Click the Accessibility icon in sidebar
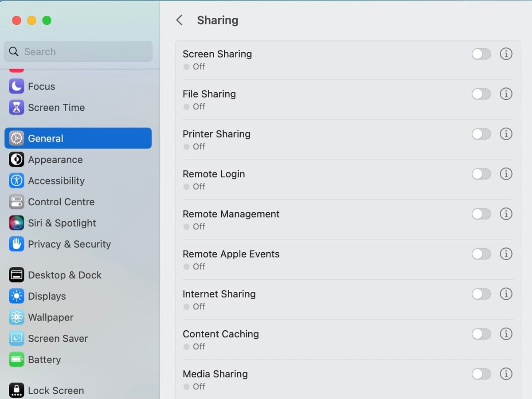The height and width of the screenshot is (399, 532). pyautogui.click(x=16, y=180)
